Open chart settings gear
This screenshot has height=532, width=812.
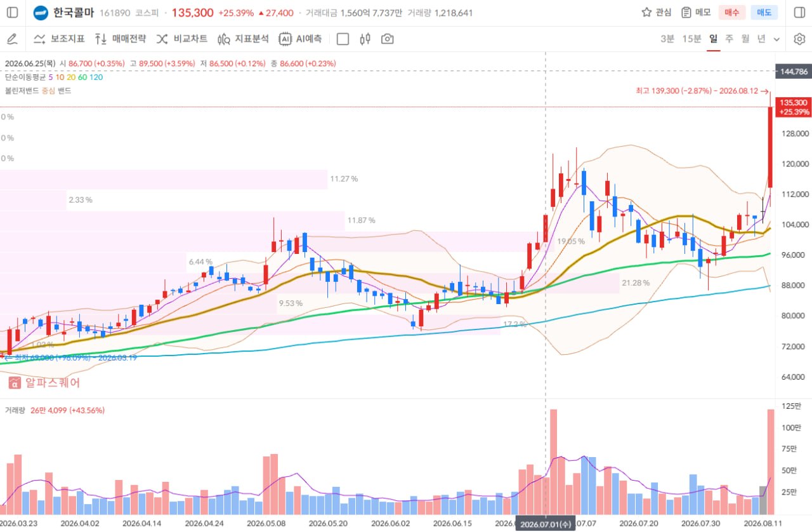click(799, 39)
